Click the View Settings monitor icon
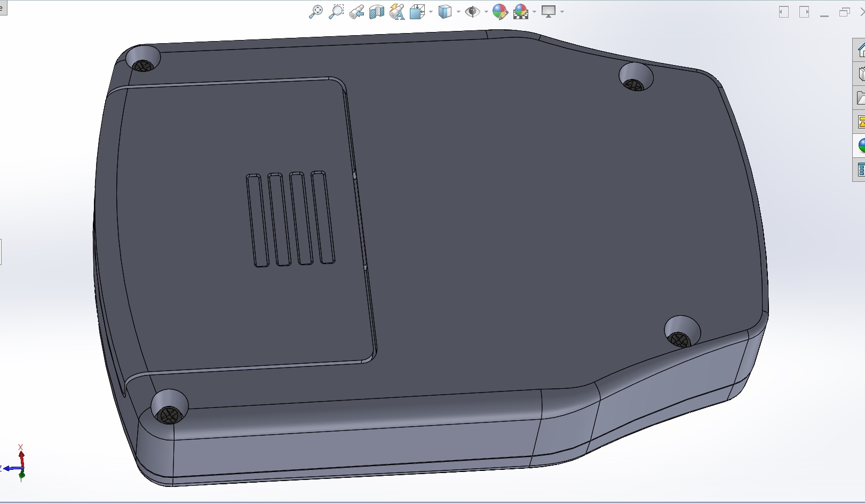 tap(549, 12)
